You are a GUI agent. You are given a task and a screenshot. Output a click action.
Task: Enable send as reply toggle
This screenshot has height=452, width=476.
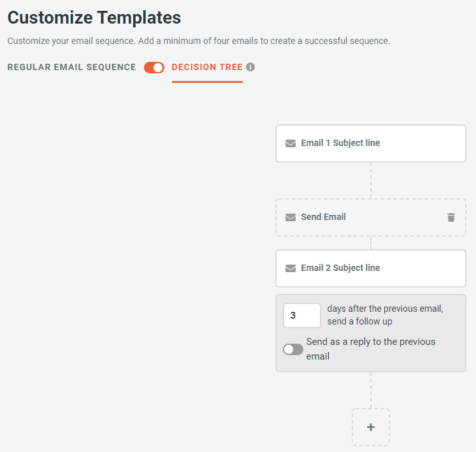pyautogui.click(x=293, y=349)
